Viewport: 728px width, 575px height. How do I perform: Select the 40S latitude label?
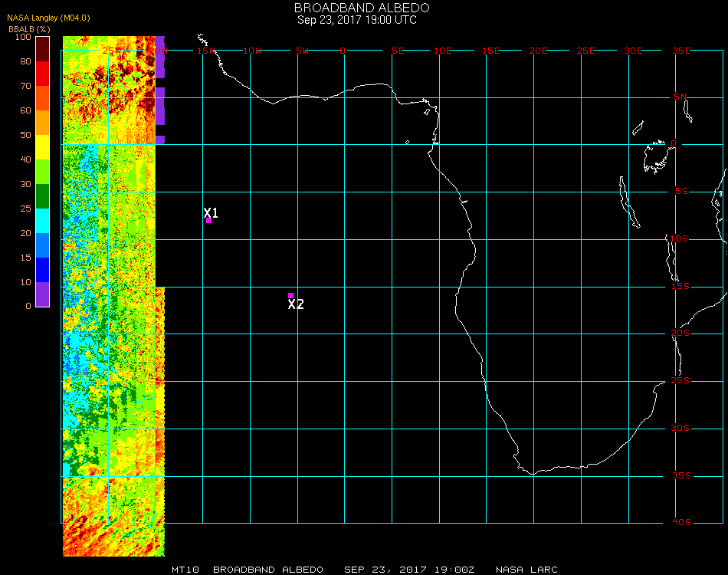[681, 523]
